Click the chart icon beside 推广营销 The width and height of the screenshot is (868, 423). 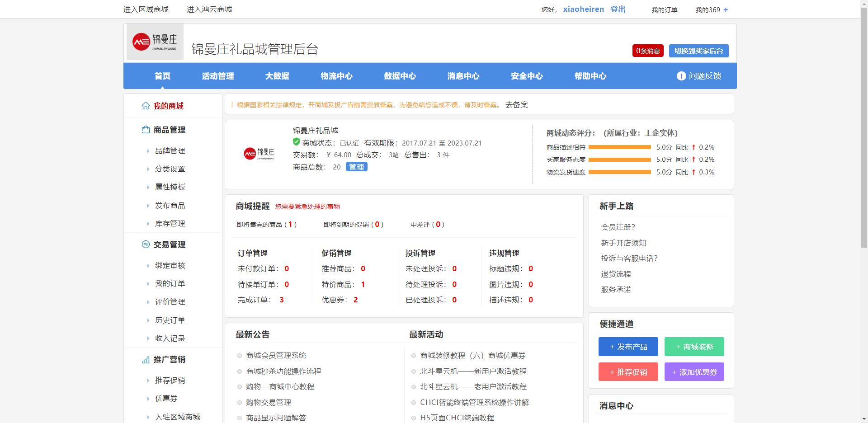(146, 360)
